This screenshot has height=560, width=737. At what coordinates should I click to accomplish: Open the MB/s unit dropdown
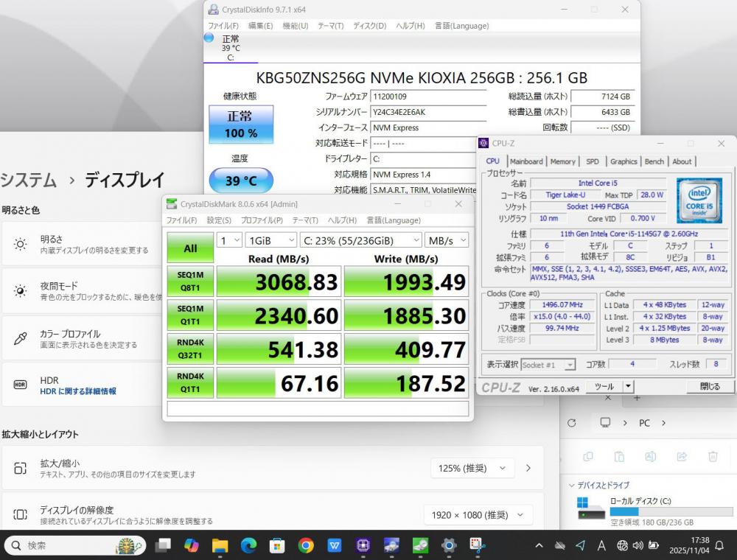click(447, 240)
